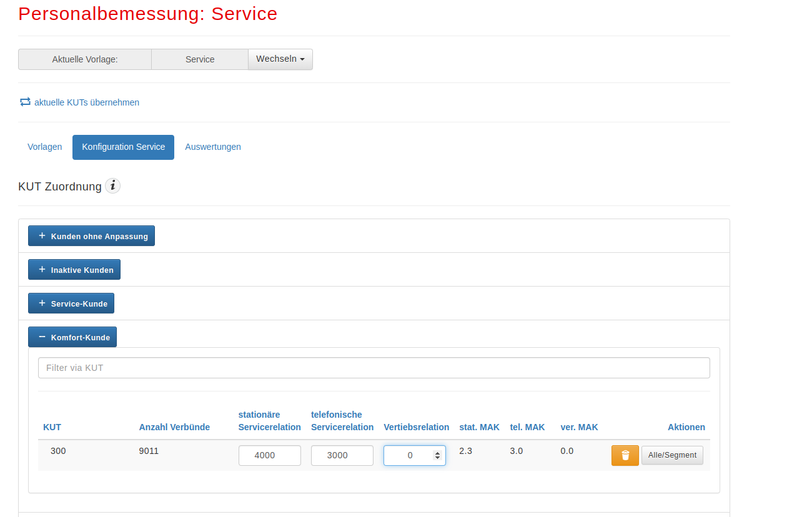Image resolution: width=812 pixels, height=517 pixels.
Task: Switch to the Vorlagen tab
Action: (45, 147)
